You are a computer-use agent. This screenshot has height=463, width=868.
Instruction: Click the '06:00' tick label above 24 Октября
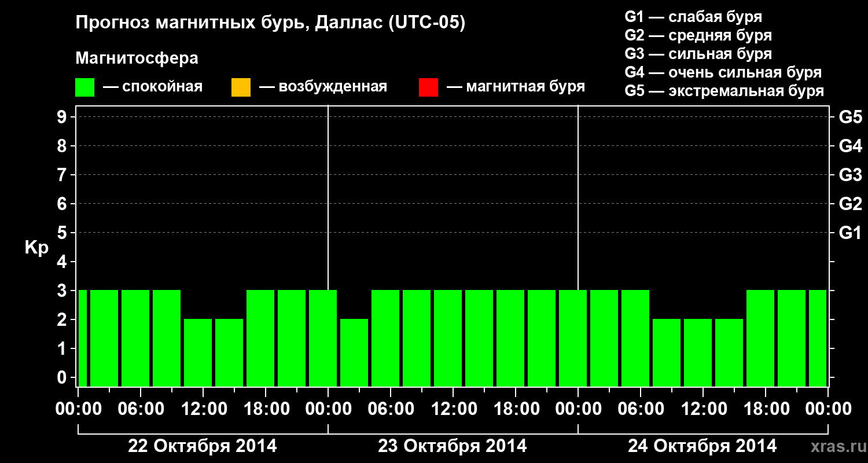pos(641,409)
